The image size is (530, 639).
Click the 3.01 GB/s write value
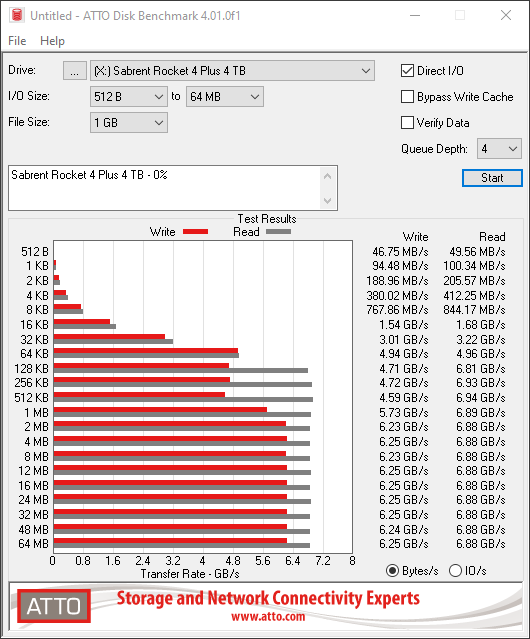point(404,339)
